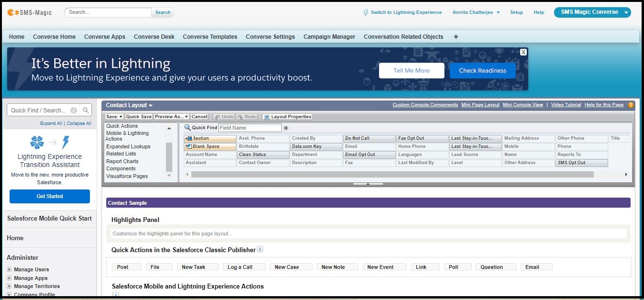The image size is (644, 300).
Task: Expand the Manage Territories tree node
Action: 9,286
